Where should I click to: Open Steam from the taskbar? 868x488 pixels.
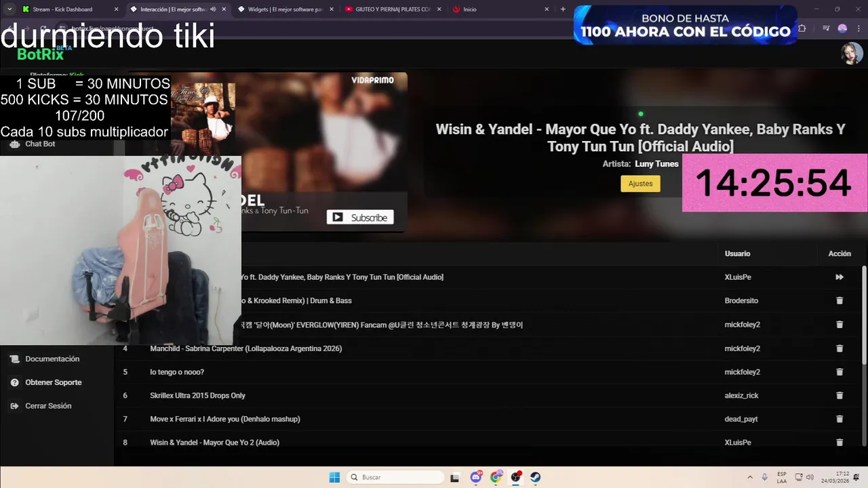point(536,477)
